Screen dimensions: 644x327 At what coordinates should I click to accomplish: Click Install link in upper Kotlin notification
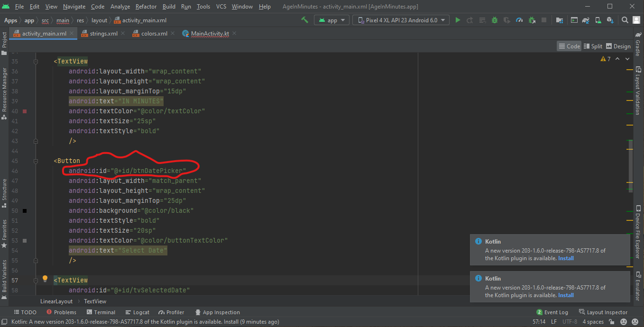pyautogui.click(x=566, y=258)
